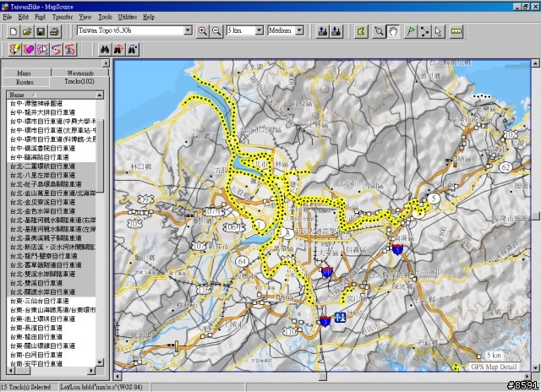This screenshot has height=392, width=541.
Task: Open the Tools menu
Action: (x=105, y=17)
